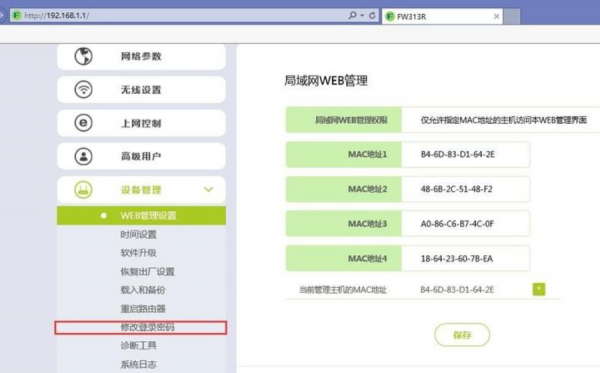Open a new browser tab
The image size is (600, 373).
(512, 16)
